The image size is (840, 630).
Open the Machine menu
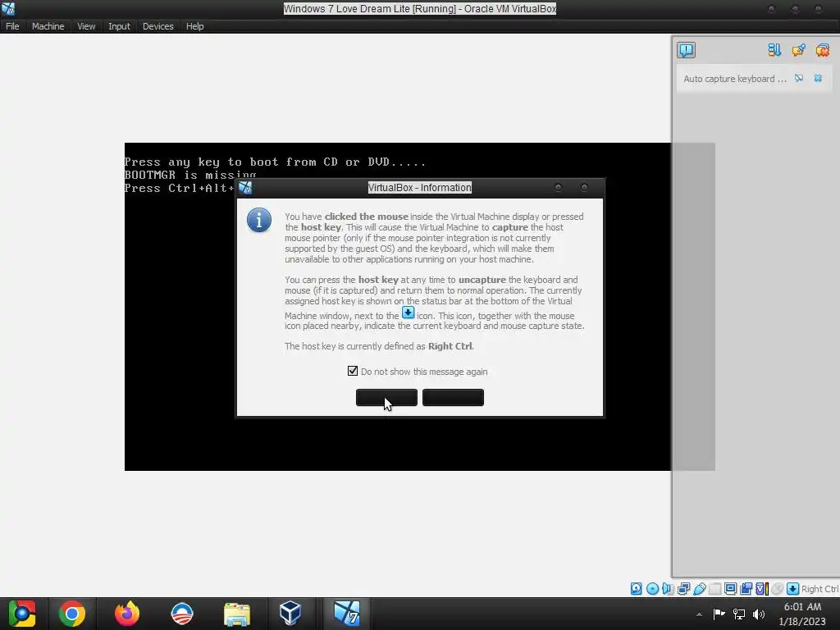click(48, 26)
